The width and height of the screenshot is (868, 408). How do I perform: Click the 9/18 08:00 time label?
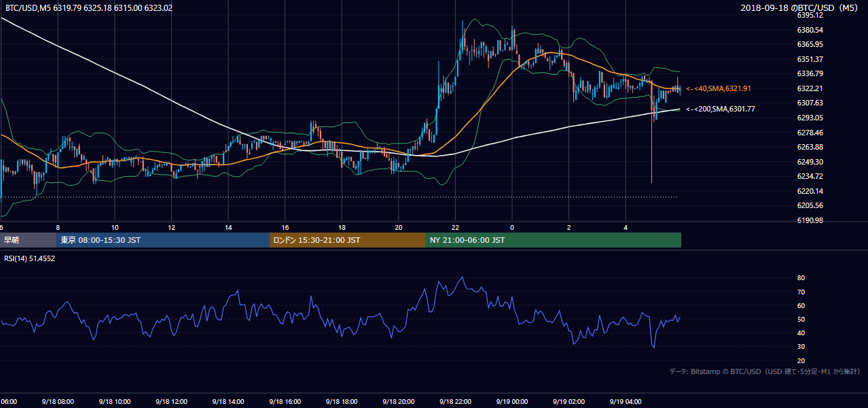(57, 402)
